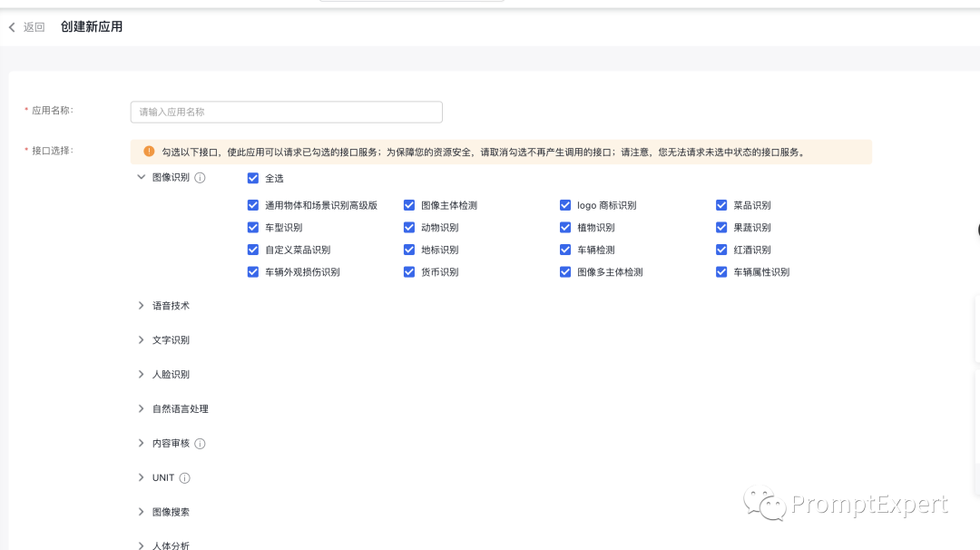
Task: Expand the 自然语言处理 section
Action: 142,408
